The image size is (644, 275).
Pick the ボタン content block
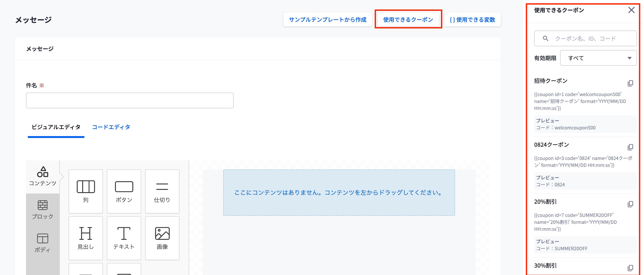tap(124, 191)
